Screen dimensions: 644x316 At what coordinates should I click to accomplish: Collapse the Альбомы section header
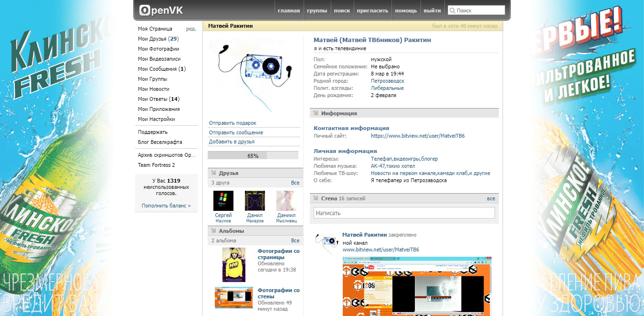231,231
